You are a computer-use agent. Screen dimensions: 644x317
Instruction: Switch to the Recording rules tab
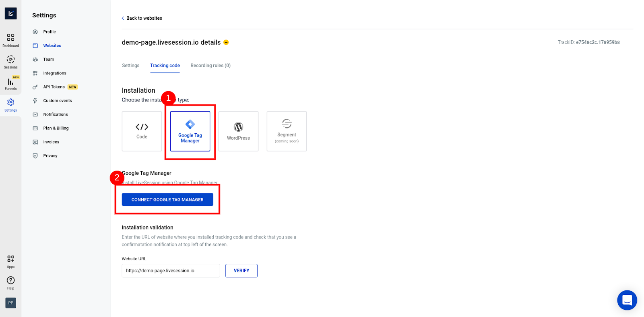tap(210, 65)
